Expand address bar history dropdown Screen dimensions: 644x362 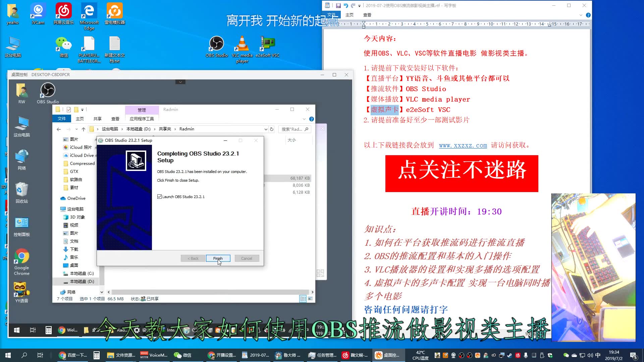(266, 129)
